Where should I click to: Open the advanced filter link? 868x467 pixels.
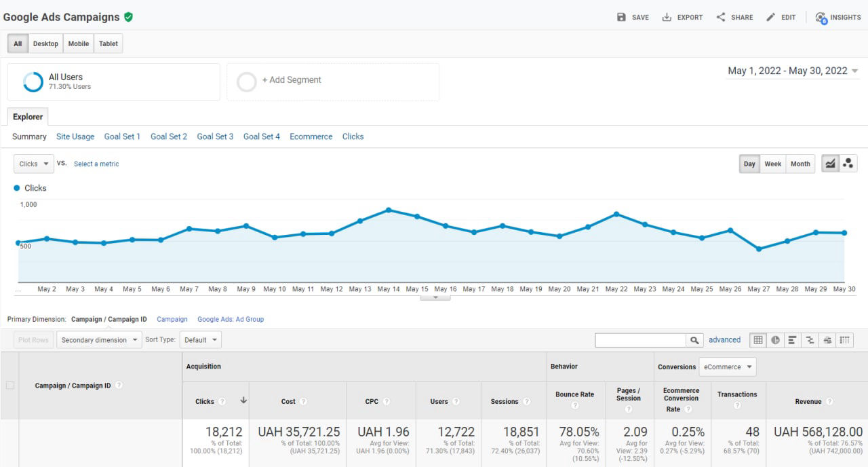point(725,340)
